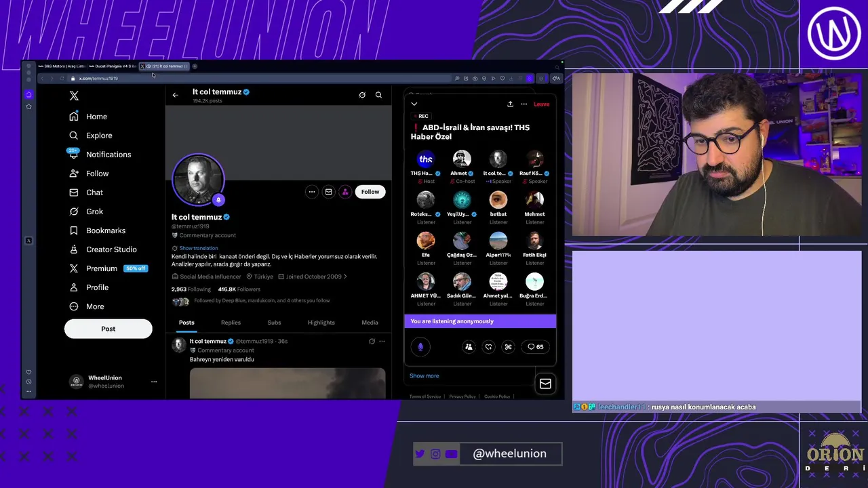Expand the More menu in sidebar
868x488 pixels.
point(87,306)
